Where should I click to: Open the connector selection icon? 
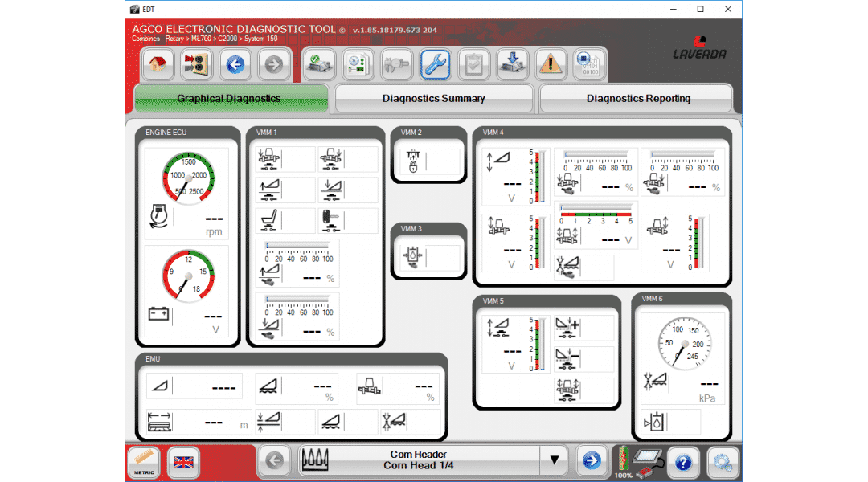pos(196,65)
